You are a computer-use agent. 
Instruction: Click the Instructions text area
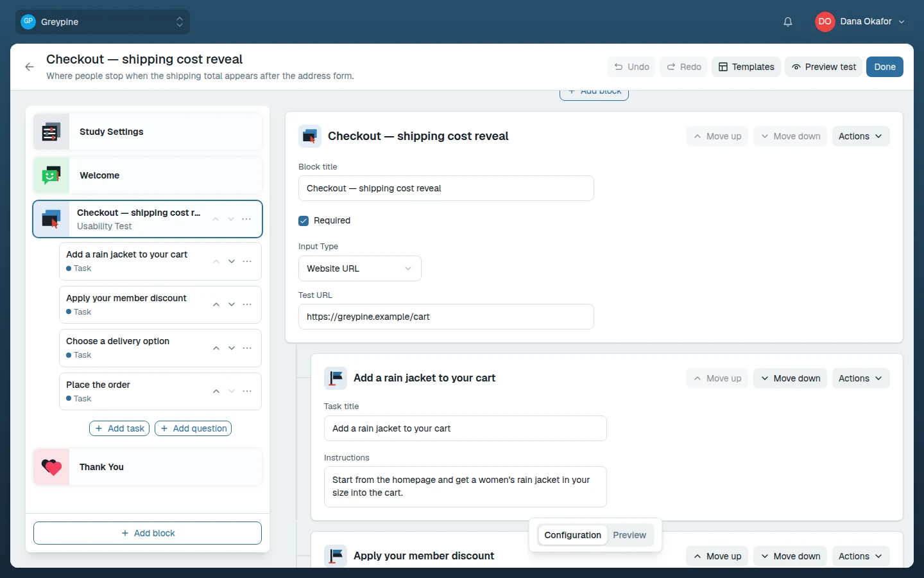click(x=465, y=487)
